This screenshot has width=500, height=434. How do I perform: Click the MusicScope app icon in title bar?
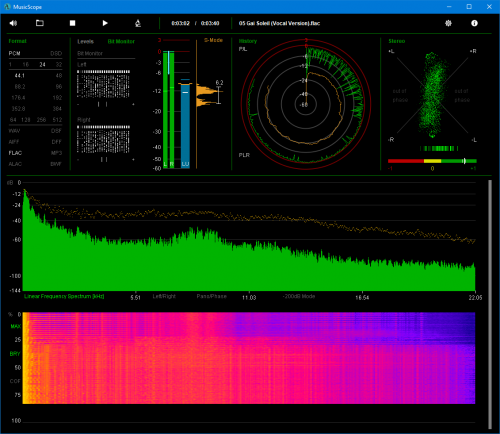pyautogui.click(x=7, y=7)
